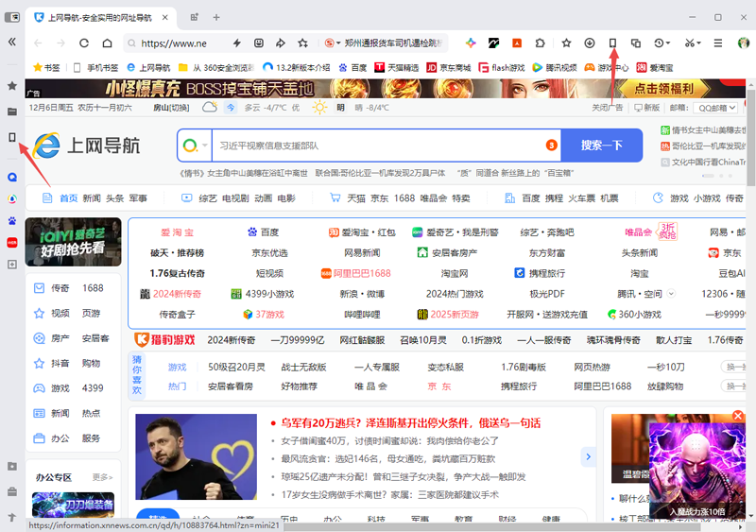This screenshot has width=756, height=532.
Task: Open 腾讯视频 bookmark
Action: click(x=555, y=67)
